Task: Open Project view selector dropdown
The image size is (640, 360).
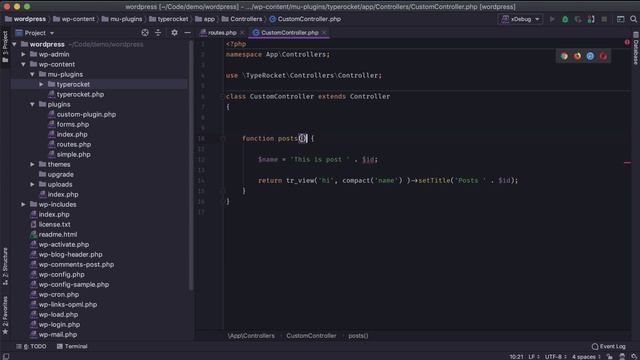Action: (x=35, y=33)
